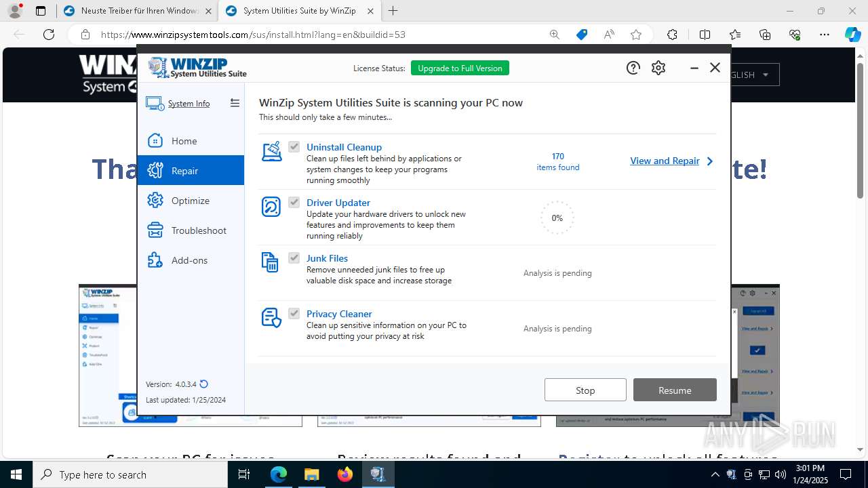Open the Privacy Cleaner title link
This screenshot has height=488, width=868.
click(339, 314)
